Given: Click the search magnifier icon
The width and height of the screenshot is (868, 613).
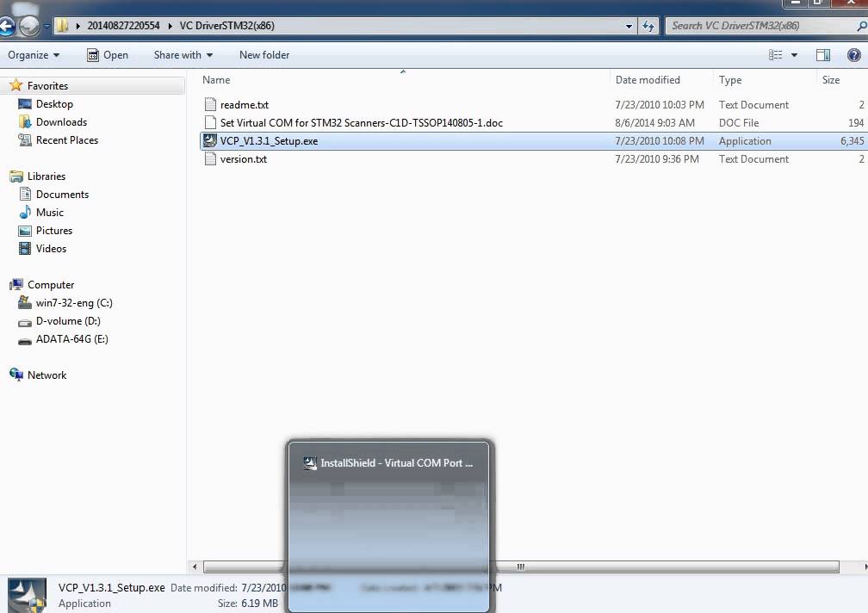Looking at the screenshot, I should click(x=861, y=26).
